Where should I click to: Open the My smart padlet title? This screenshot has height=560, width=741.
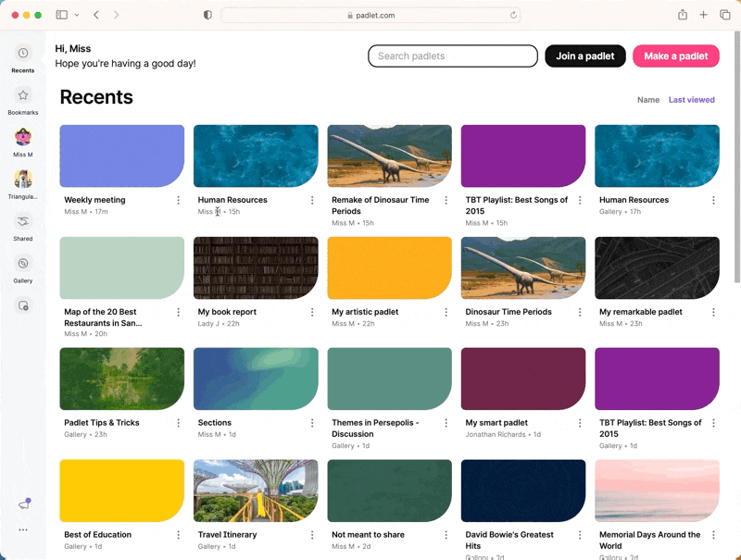tap(496, 423)
